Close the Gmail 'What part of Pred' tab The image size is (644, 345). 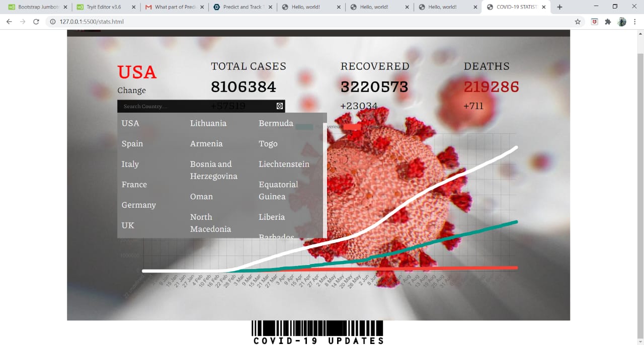(202, 7)
